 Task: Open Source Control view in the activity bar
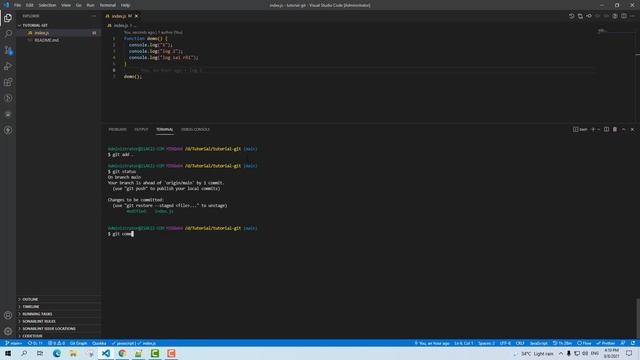(8, 50)
